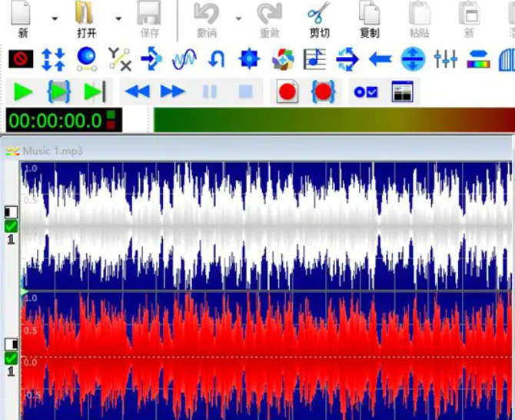Click the lower channel small square toggle

coord(11,344)
